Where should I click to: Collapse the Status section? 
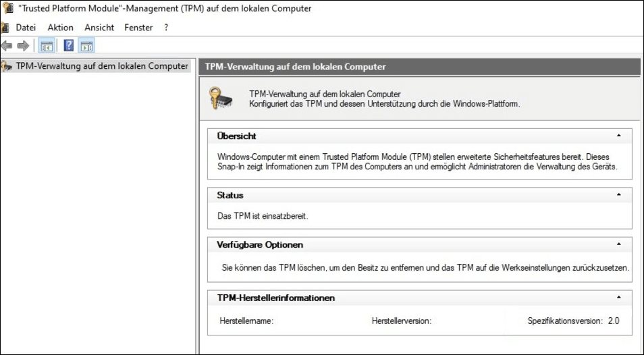[x=618, y=195]
